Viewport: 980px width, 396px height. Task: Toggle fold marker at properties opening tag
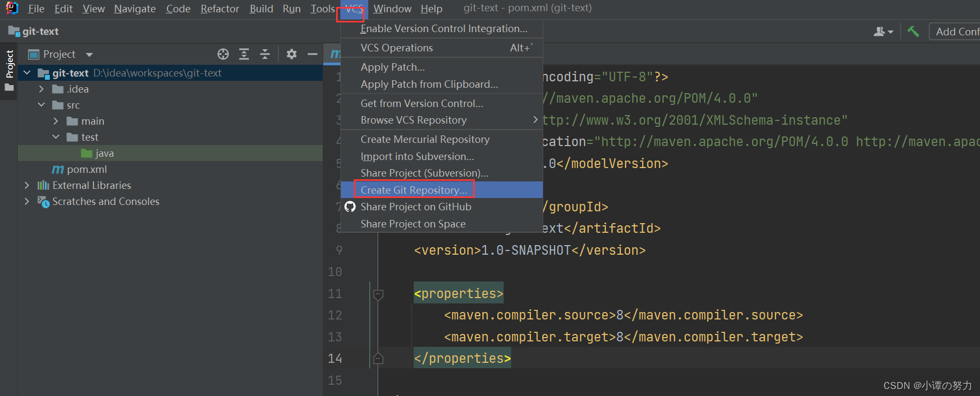coord(378,294)
